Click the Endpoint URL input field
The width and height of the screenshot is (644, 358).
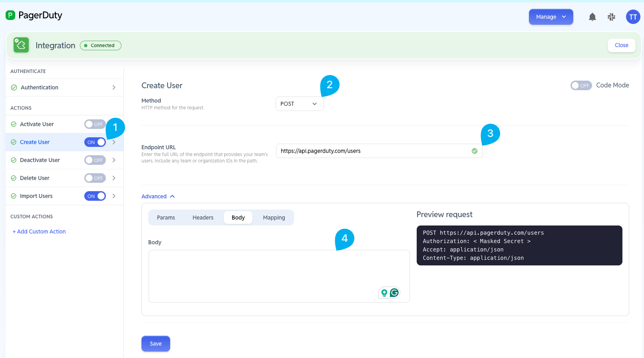tap(380, 151)
